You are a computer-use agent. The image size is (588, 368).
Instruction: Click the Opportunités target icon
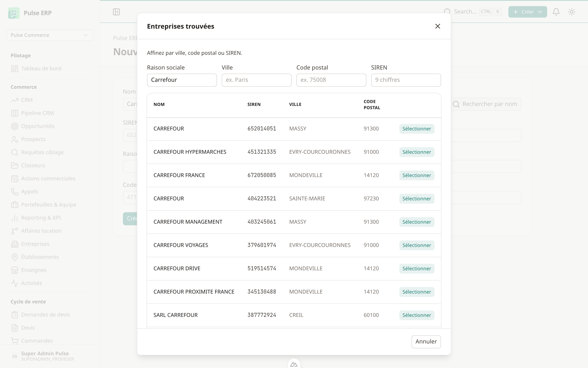click(x=14, y=126)
